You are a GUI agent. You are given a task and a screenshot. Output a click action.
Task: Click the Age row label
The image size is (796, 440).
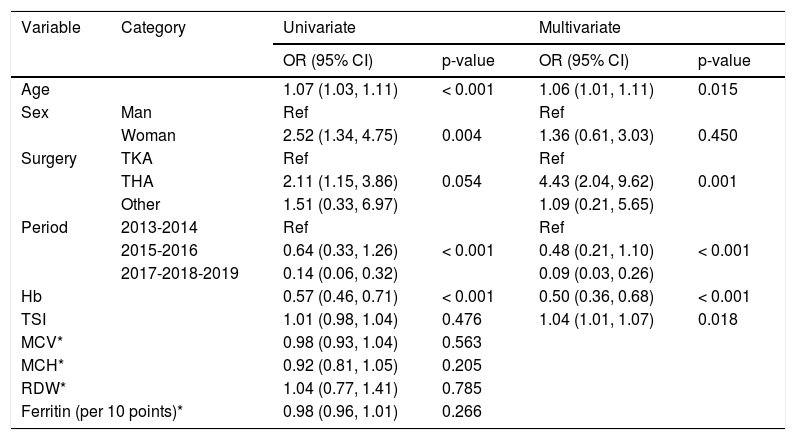tap(35, 90)
